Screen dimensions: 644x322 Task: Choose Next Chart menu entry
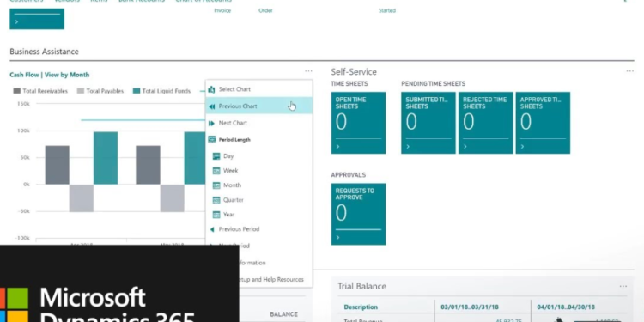tap(258, 123)
